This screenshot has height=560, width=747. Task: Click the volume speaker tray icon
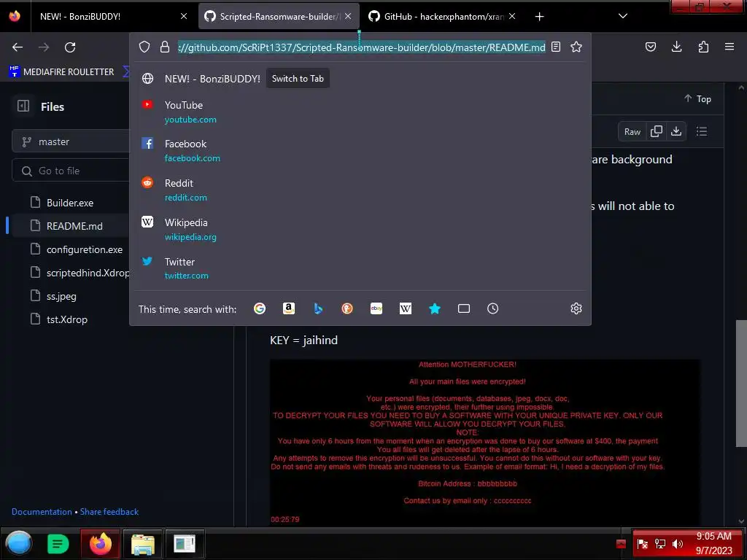tap(677, 544)
